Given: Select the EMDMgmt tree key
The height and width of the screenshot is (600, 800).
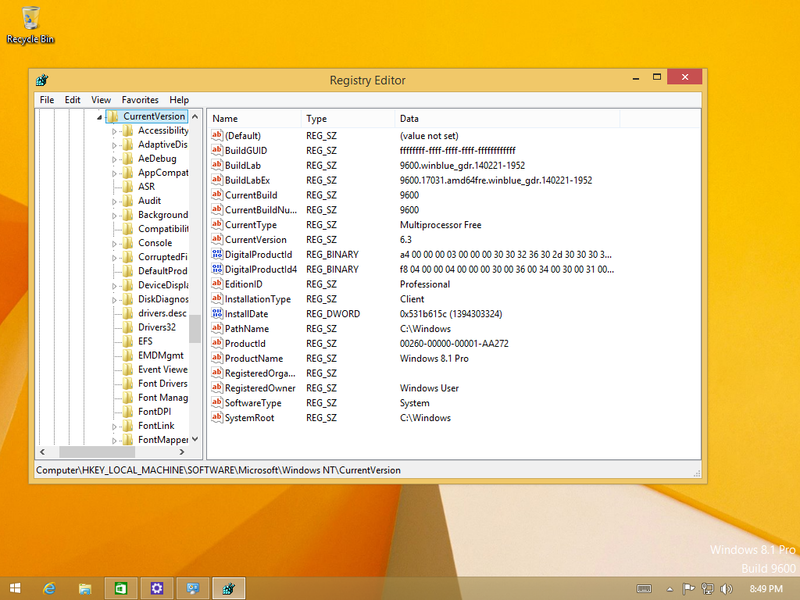Looking at the screenshot, I should point(161,355).
